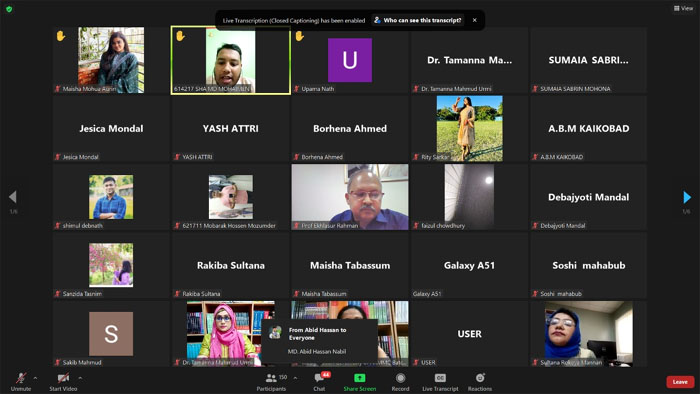700x394 pixels.
Task: Click the Unmute microphone icon
Action: pyautogui.click(x=21, y=378)
